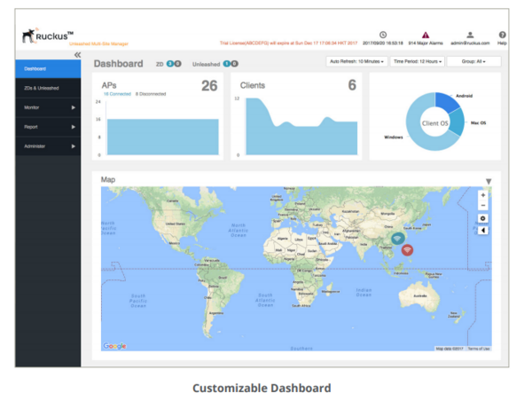Click the Clients total count 6
The width and height of the screenshot is (532, 401).
click(352, 85)
